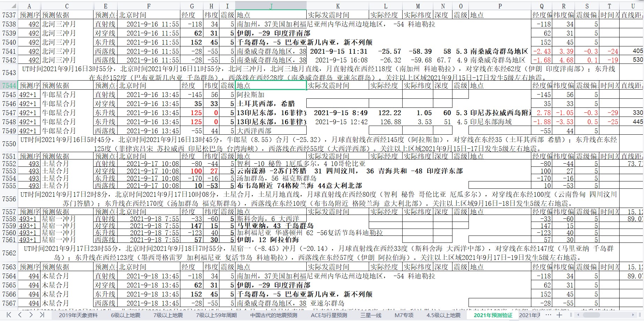
Task: Click cell 大西洋西部 in row 7549
Action: 271,131
